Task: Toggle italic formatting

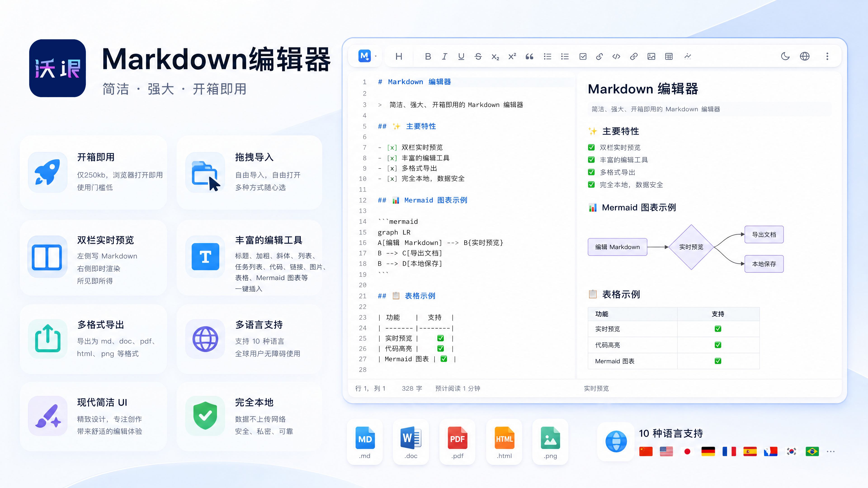Action: click(444, 56)
